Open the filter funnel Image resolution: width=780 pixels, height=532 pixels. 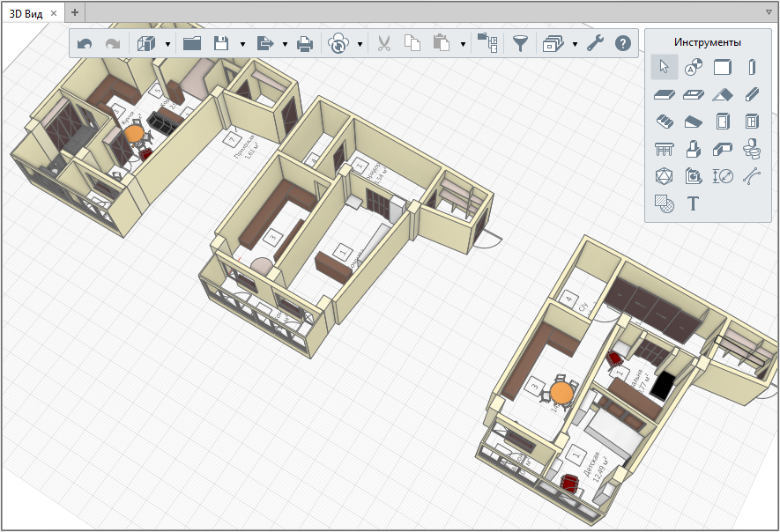[520, 44]
